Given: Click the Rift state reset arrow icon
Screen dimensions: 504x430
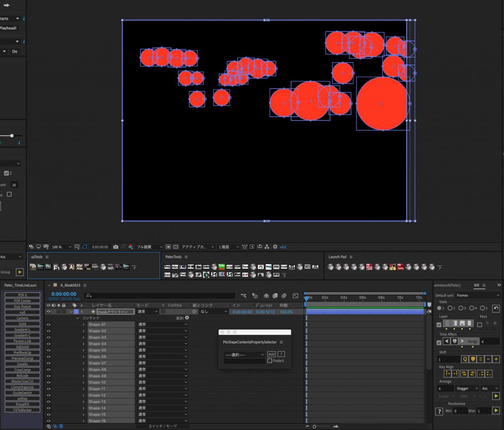Looking at the screenshot, I should [x=496, y=308].
